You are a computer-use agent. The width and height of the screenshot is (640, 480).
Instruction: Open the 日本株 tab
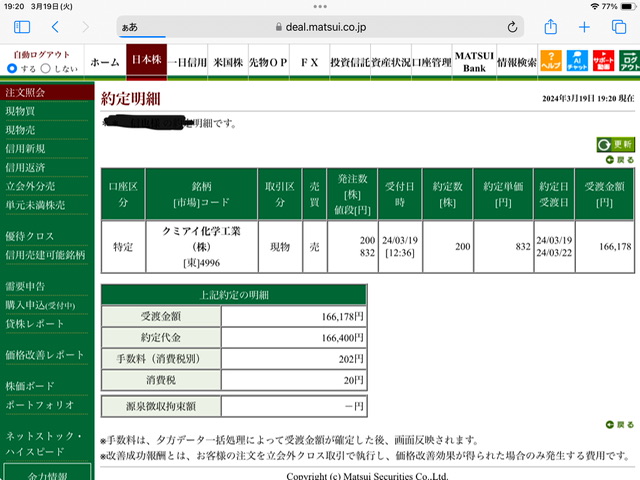(147, 60)
